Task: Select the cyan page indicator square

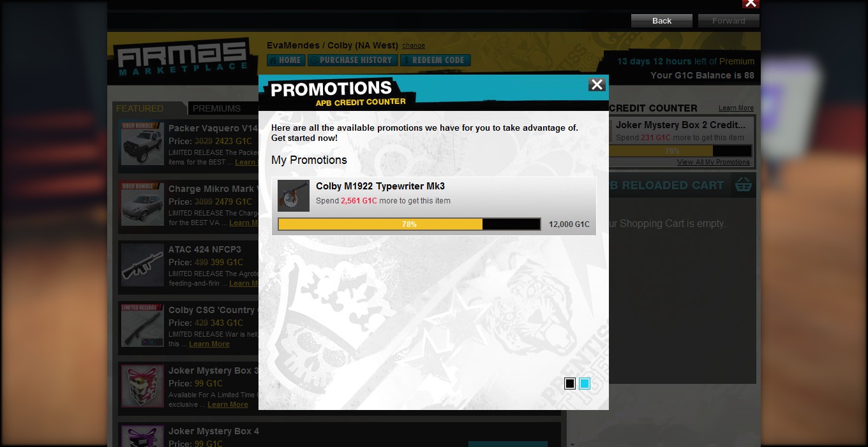Action: (x=585, y=383)
